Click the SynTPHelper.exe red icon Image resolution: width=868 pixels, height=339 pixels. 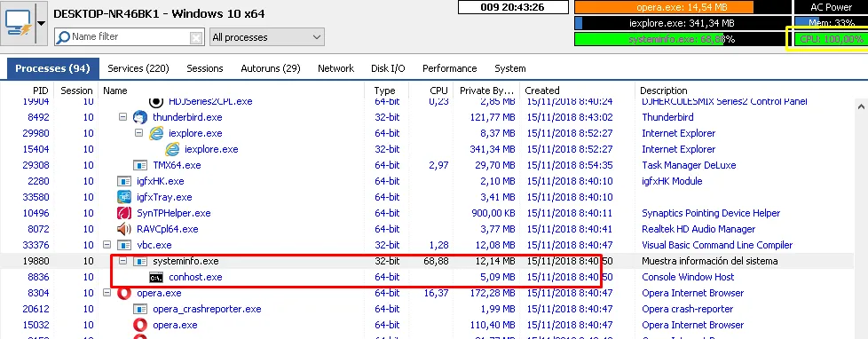pyautogui.click(x=124, y=213)
